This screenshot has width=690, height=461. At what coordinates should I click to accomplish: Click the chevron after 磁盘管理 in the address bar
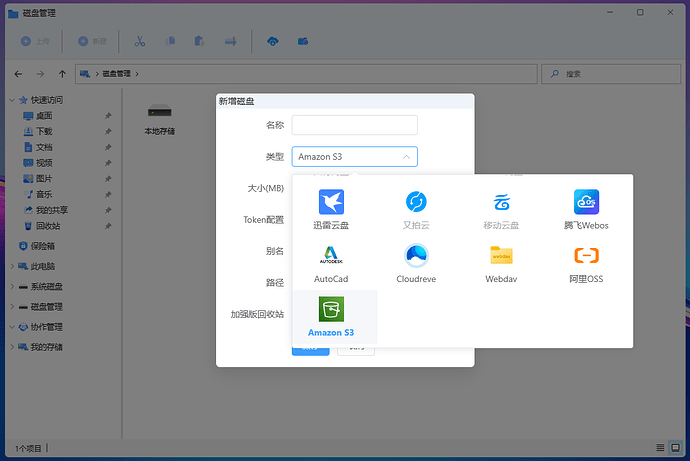tap(137, 74)
